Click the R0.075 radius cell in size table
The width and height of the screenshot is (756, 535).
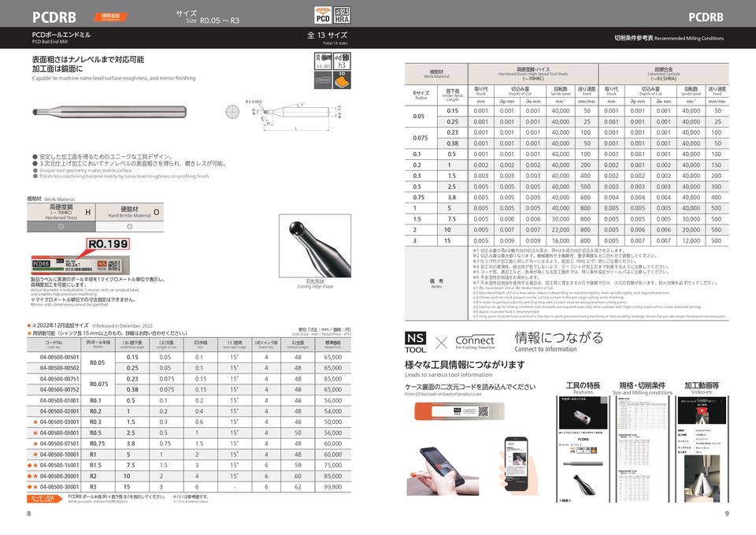coord(98,385)
